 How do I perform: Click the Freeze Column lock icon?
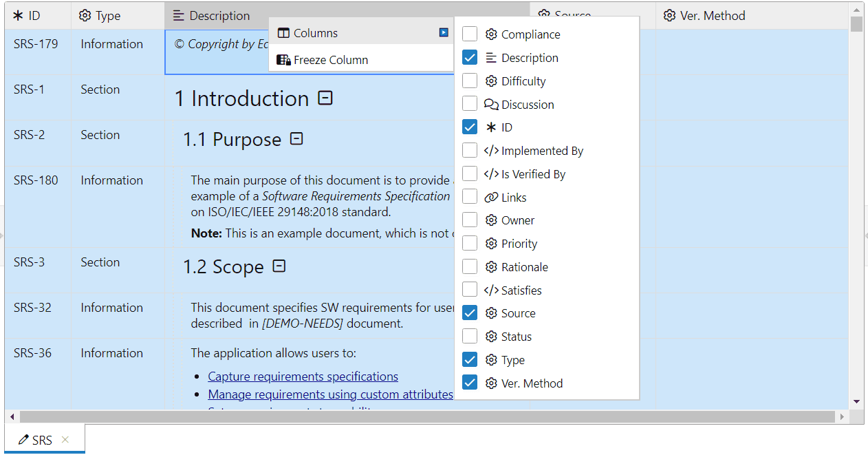(283, 60)
